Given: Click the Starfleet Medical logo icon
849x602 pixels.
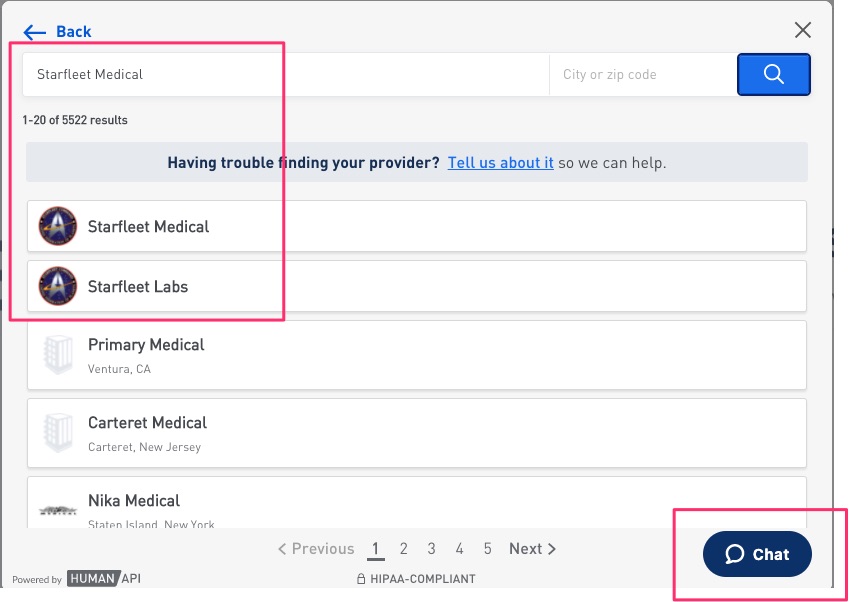Looking at the screenshot, I should (x=57, y=226).
